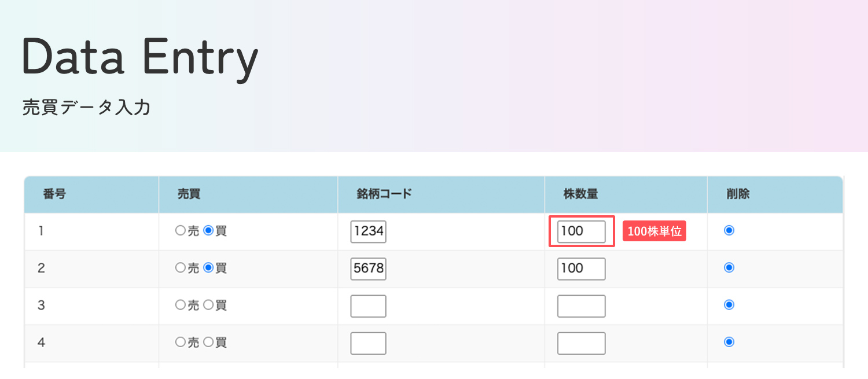Focus the highlighted 株数量 field in row 1
The height and width of the screenshot is (379, 868).
click(581, 232)
